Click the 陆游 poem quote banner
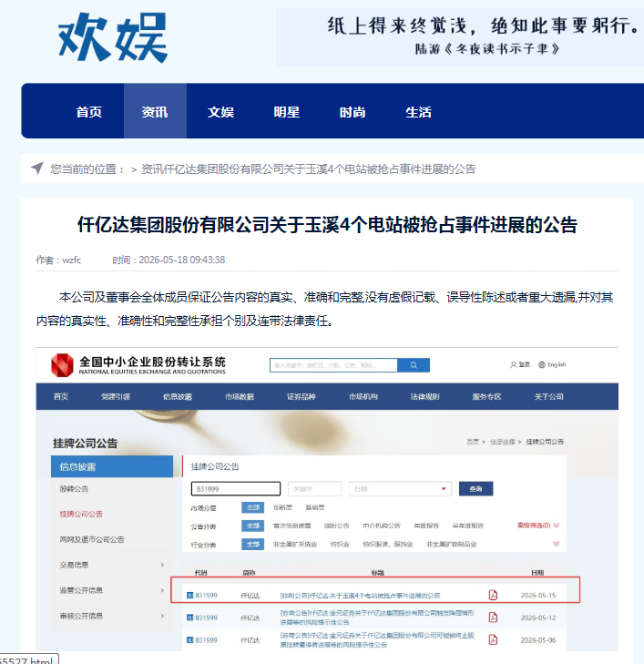 (460, 37)
